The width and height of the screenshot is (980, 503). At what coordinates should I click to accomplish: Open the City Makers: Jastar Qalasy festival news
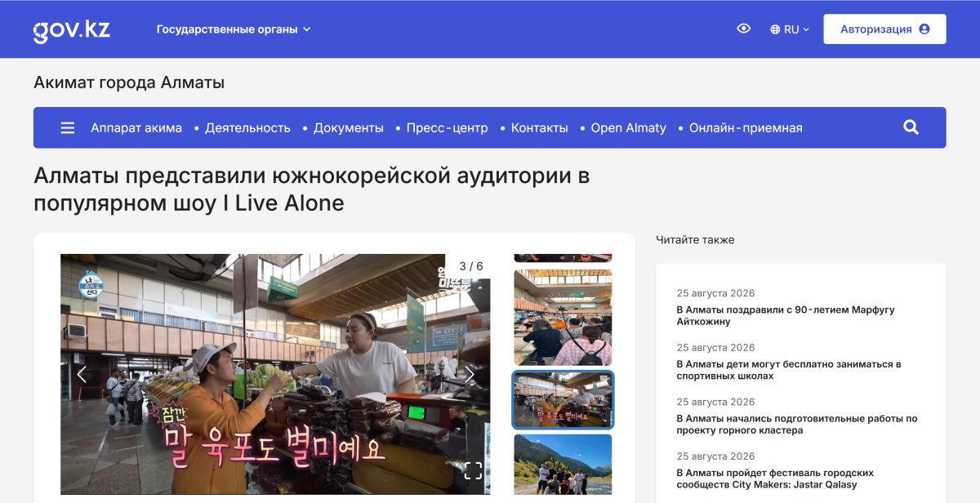(775, 479)
